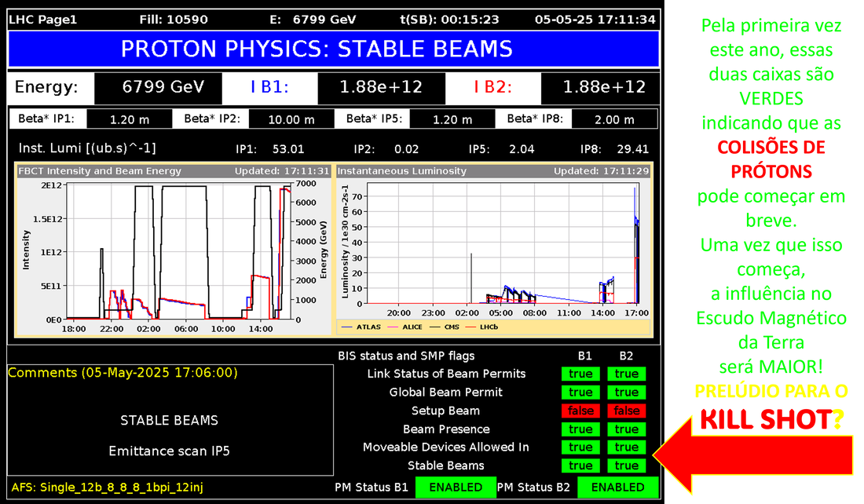Viewport: 864px width, 504px height.
Task: Click the B2 column header
Action: pyautogui.click(x=626, y=356)
